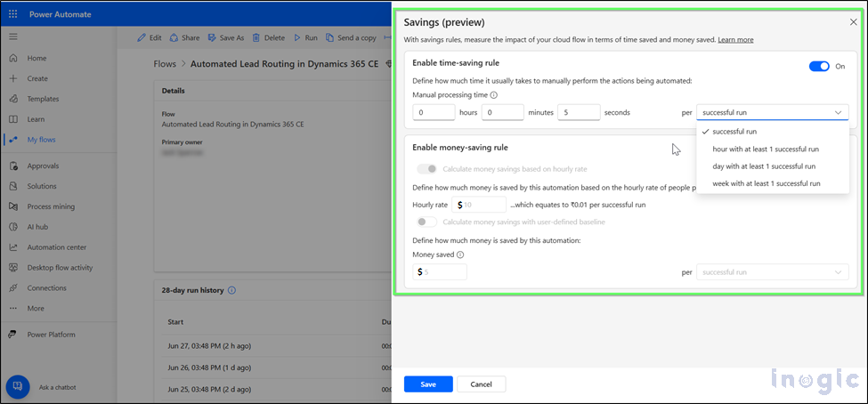
Task: Click the Save button
Action: pyautogui.click(x=428, y=384)
